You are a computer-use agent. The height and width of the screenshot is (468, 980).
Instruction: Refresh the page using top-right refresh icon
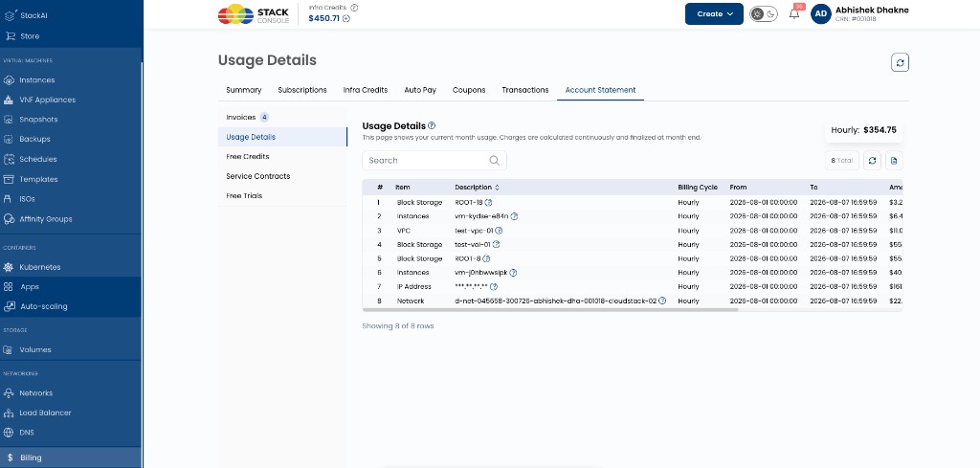pyautogui.click(x=900, y=62)
